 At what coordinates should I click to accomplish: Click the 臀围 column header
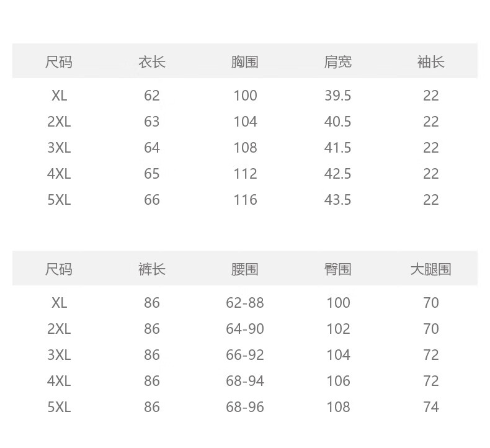point(338,269)
